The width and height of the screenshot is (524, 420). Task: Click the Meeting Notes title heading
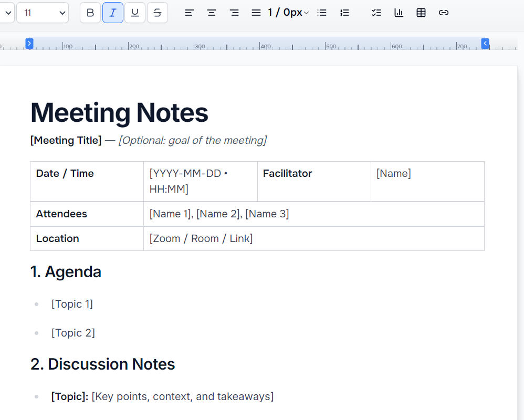pyautogui.click(x=119, y=112)
